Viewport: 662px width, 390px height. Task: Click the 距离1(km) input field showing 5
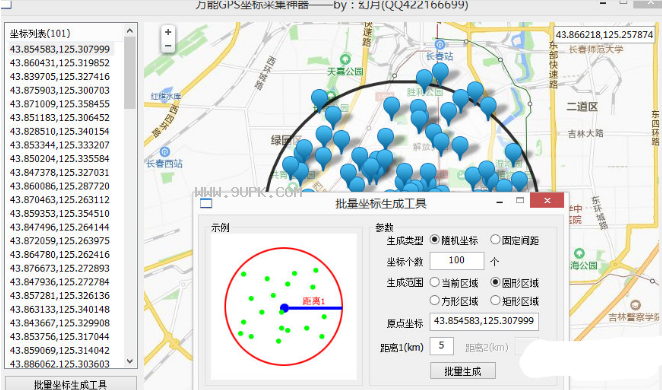(442, 346)
